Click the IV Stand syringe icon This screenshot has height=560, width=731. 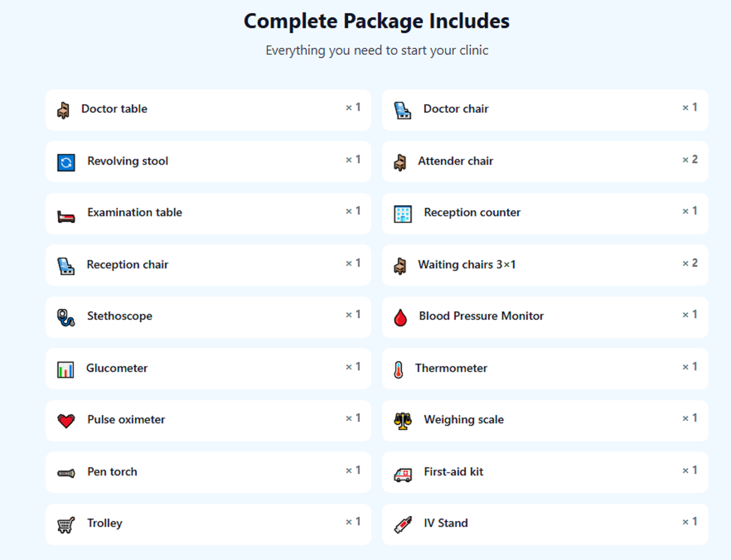tap(401, 524)
